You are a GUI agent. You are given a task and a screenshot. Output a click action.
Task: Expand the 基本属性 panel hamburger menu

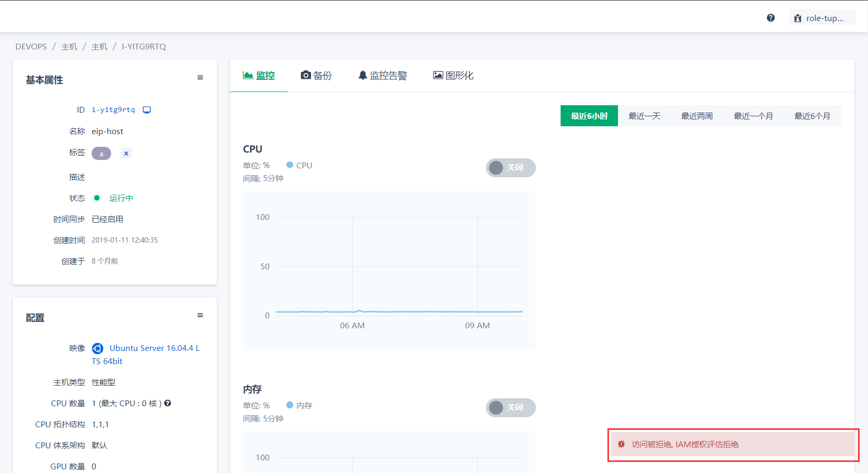(200, 78)
